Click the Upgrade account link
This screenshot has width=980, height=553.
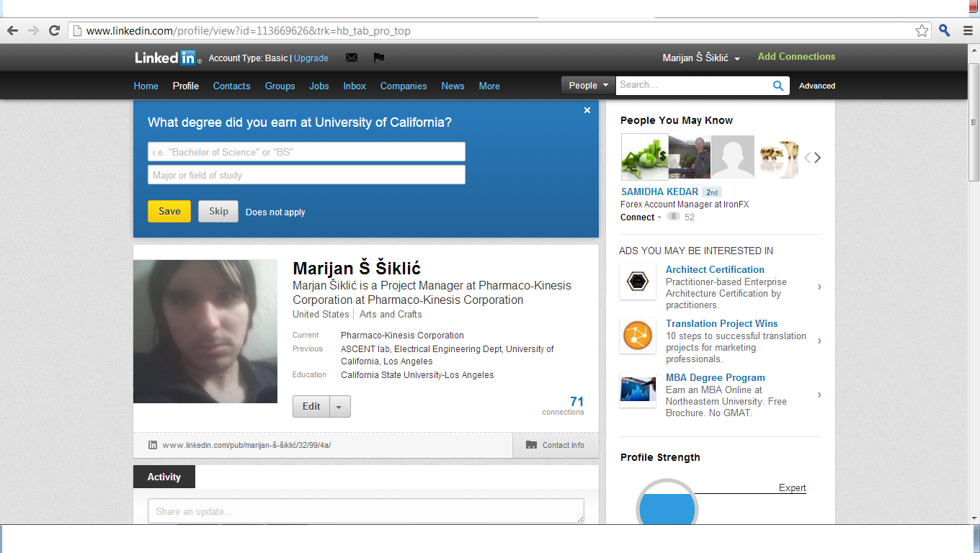[311, 58]
